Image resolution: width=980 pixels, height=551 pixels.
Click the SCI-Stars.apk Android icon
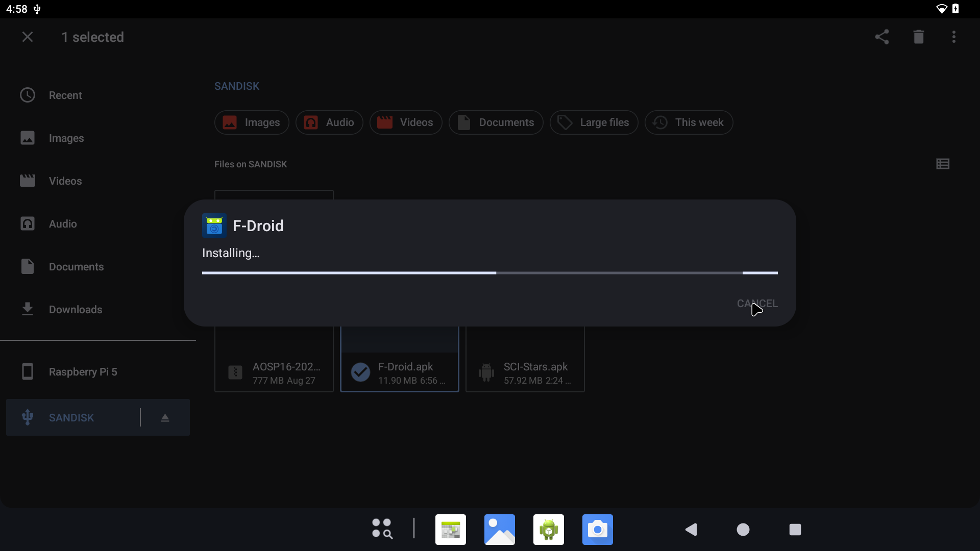click(486, 372)
